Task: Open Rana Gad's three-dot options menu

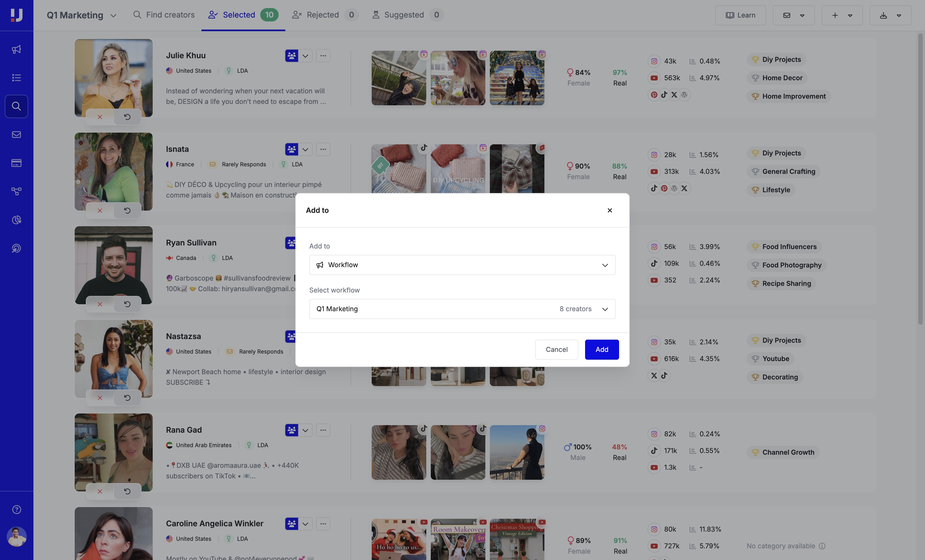Action: [x=323, y=430]
